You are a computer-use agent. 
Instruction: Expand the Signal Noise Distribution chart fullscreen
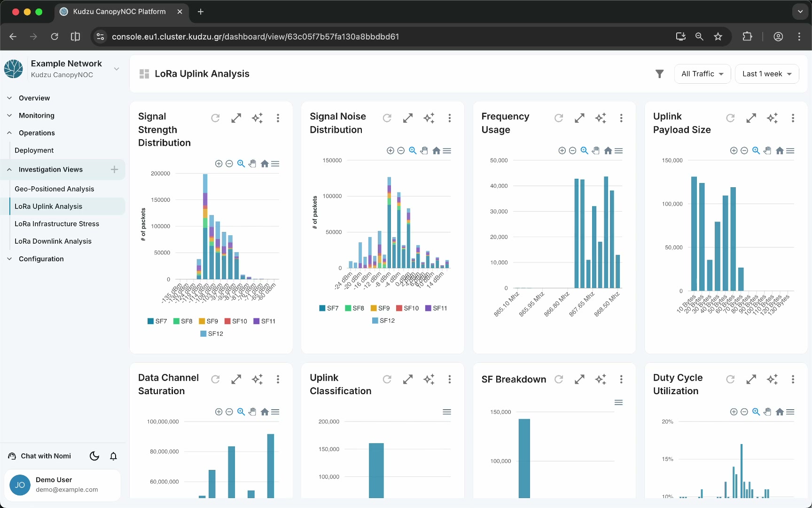(408, 118)
